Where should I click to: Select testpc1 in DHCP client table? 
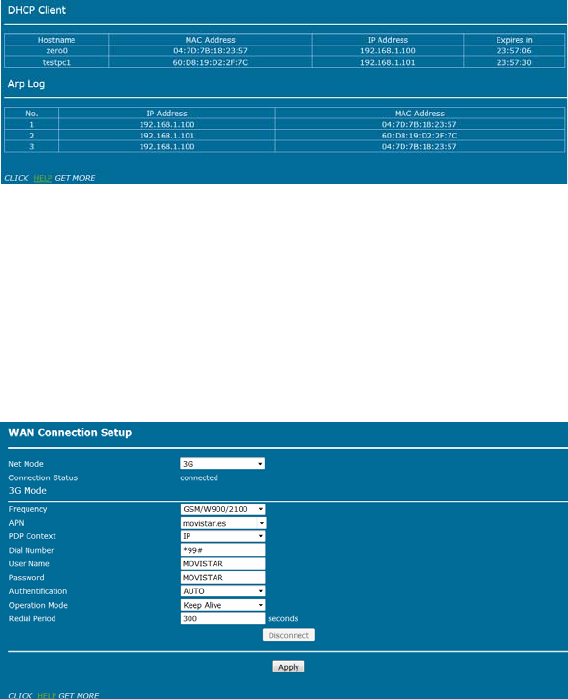57,62
